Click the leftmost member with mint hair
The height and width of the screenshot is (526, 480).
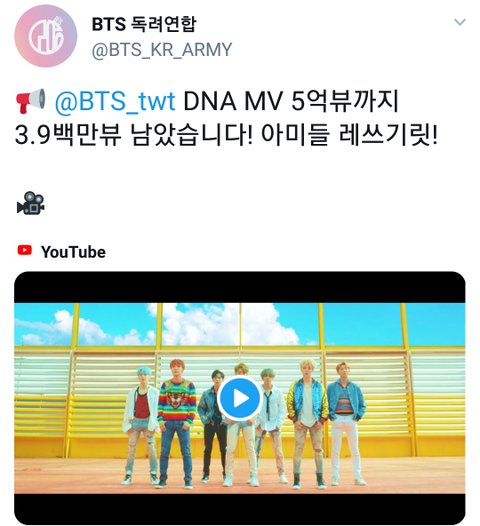point(142,426)
